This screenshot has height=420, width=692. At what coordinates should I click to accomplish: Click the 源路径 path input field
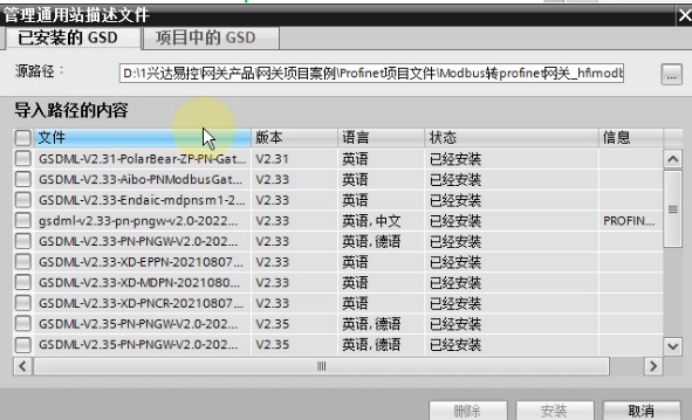pos(371,73)
